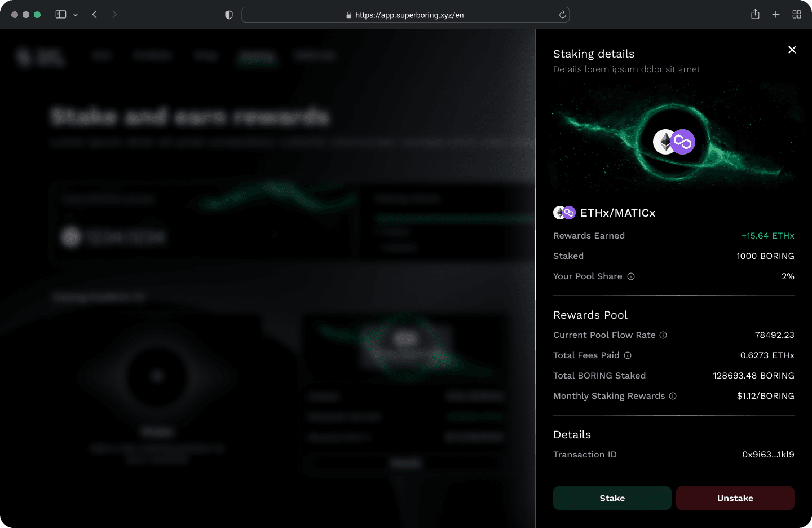Click the Staking details title

[594, 54]
